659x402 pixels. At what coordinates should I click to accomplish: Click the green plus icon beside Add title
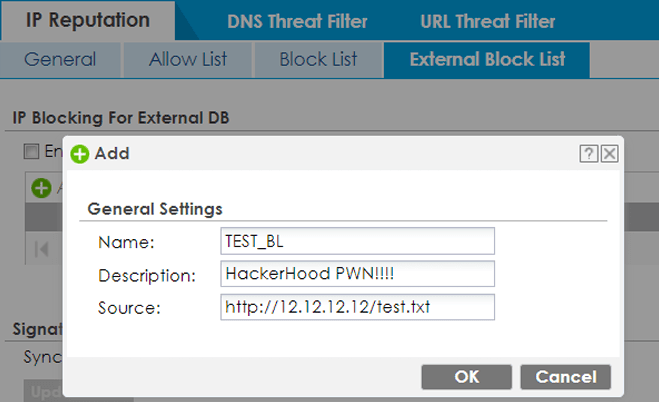click(x=80, y=154)
